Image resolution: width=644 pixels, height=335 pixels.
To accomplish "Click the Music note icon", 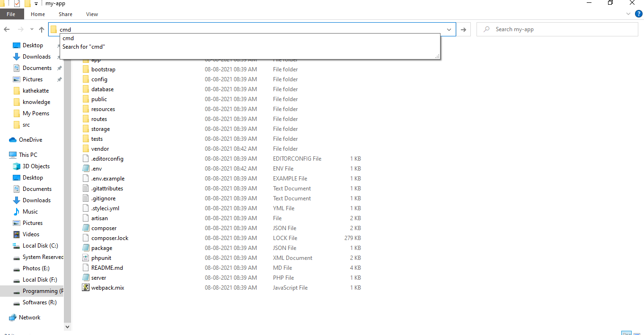I will coord(17,212).
